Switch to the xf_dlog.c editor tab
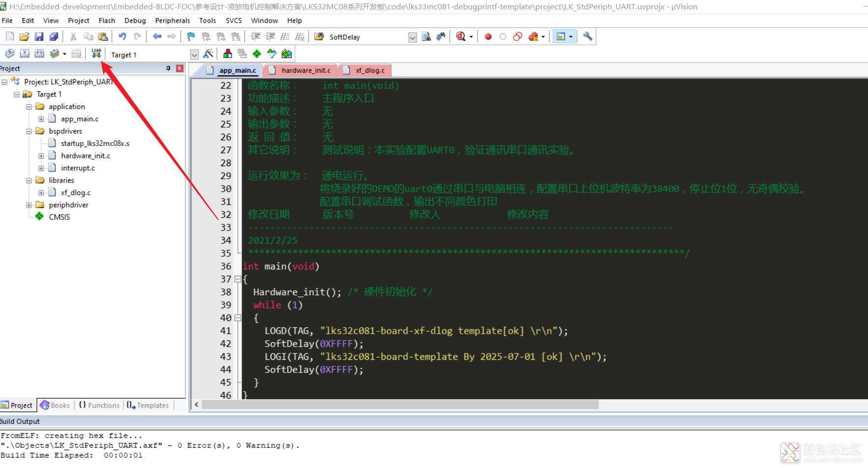Viewport: 868px width, 468px height. tap(365, 70)
